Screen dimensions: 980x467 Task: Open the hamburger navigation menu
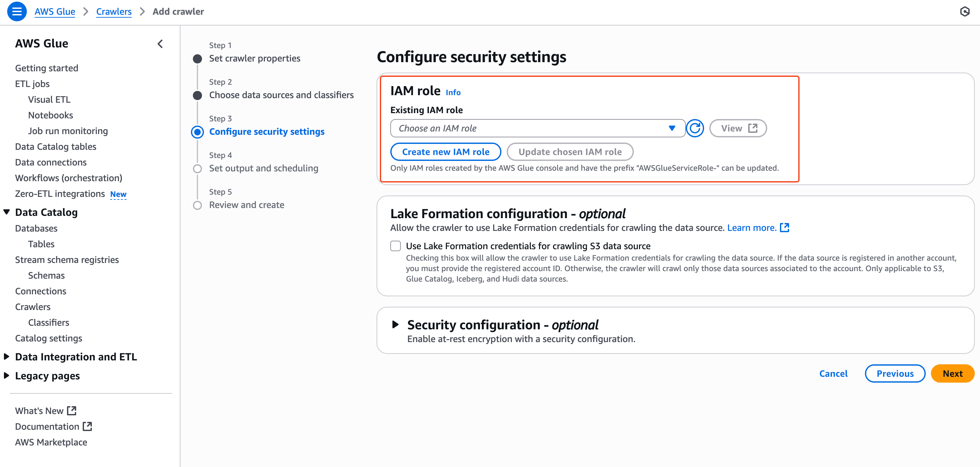pyautogui.click(x=17, y=11)
